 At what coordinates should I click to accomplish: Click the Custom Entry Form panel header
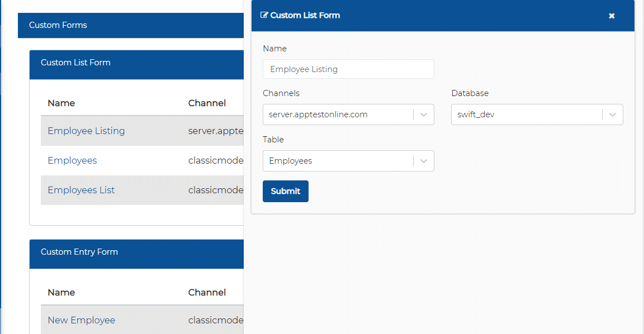(78, 251)
